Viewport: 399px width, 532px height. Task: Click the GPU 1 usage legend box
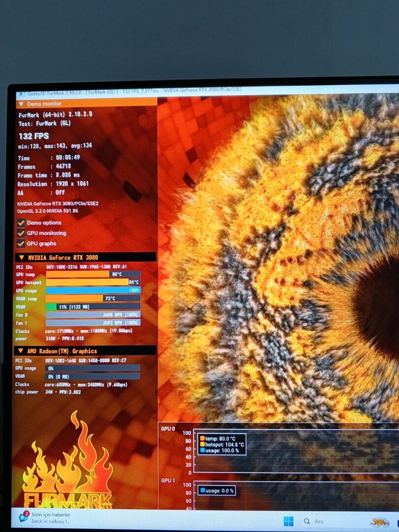[217, 491]
